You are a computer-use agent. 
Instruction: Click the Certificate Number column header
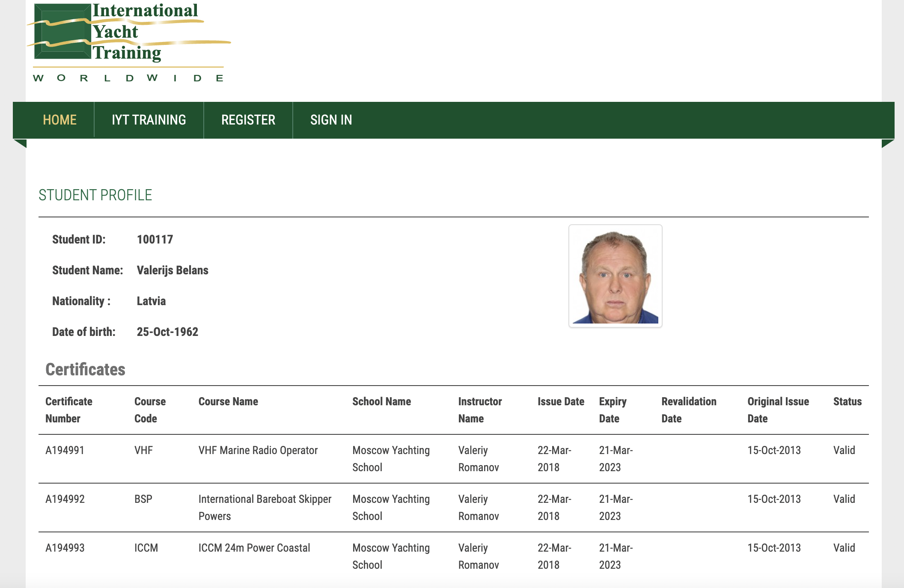tap(69, 410)
